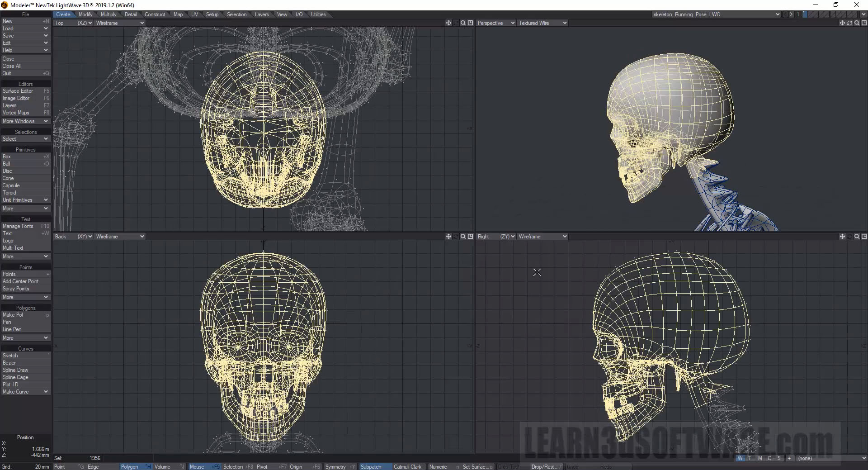Select the Capsule primitive tool
Screen dimensions: 868x470
tap(11, 185)
